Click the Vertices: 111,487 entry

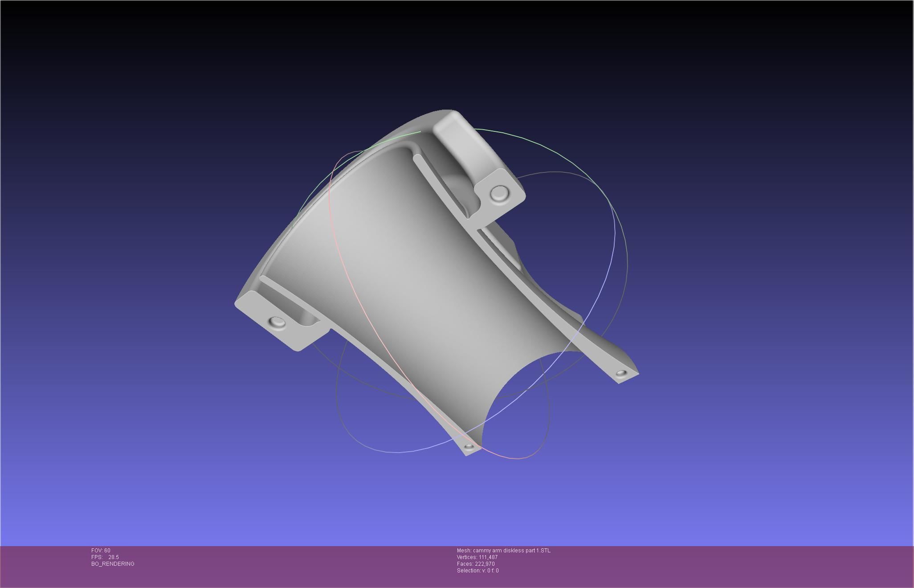click(x=477, y=557)
